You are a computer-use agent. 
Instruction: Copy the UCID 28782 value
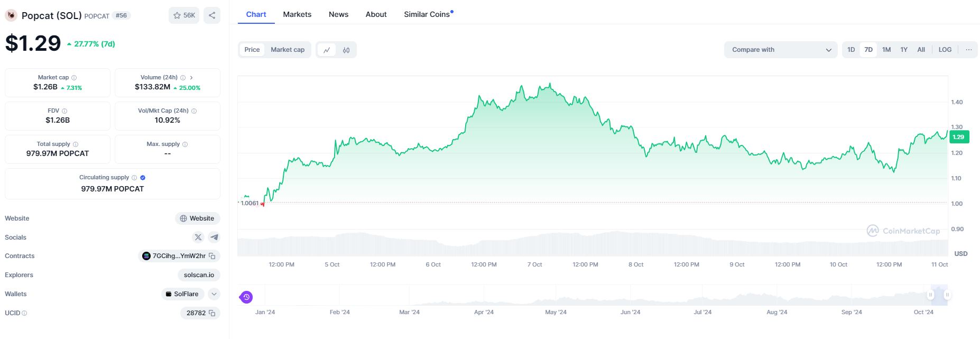(212, 313)
